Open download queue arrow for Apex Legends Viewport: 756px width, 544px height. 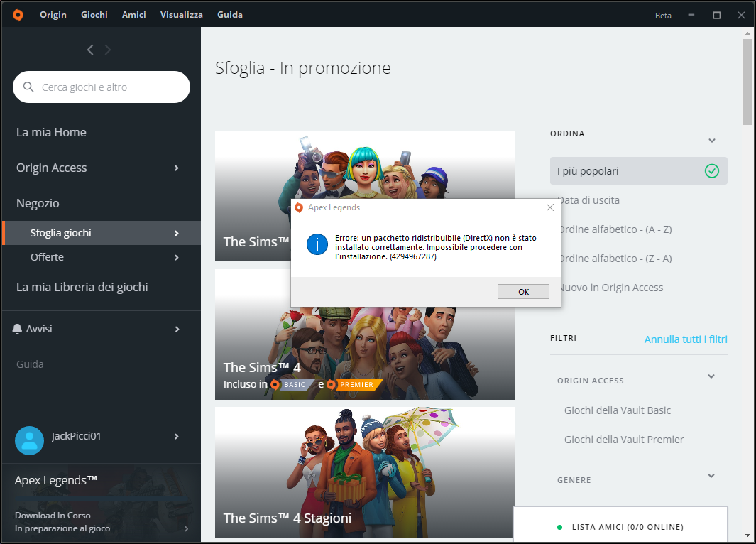186,528
